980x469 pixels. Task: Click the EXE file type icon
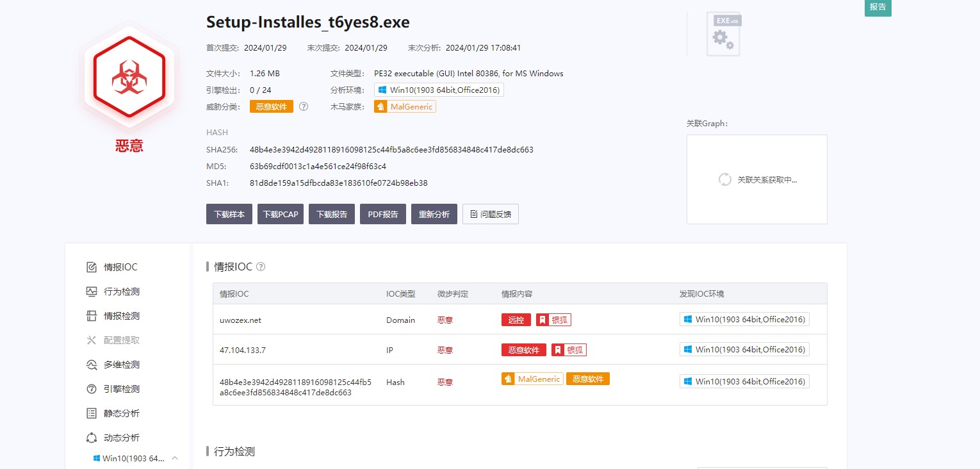pyautogui.click(x=724, y=34)
